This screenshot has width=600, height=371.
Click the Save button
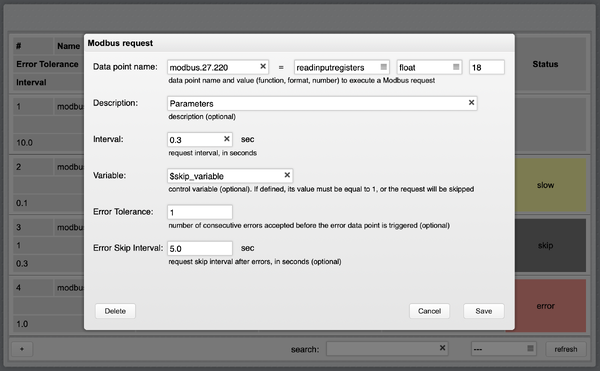point(484,311)
